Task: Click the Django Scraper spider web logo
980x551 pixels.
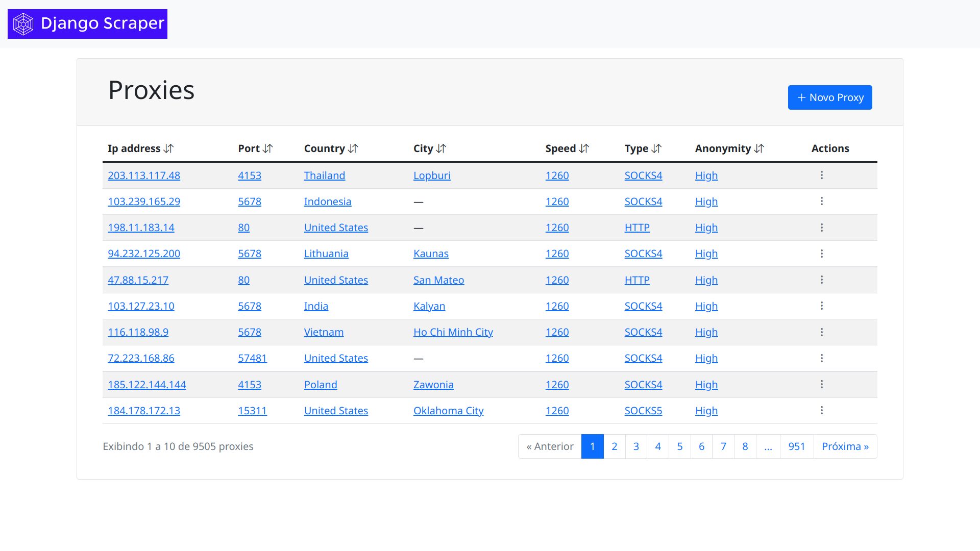Action: (23, 24)
